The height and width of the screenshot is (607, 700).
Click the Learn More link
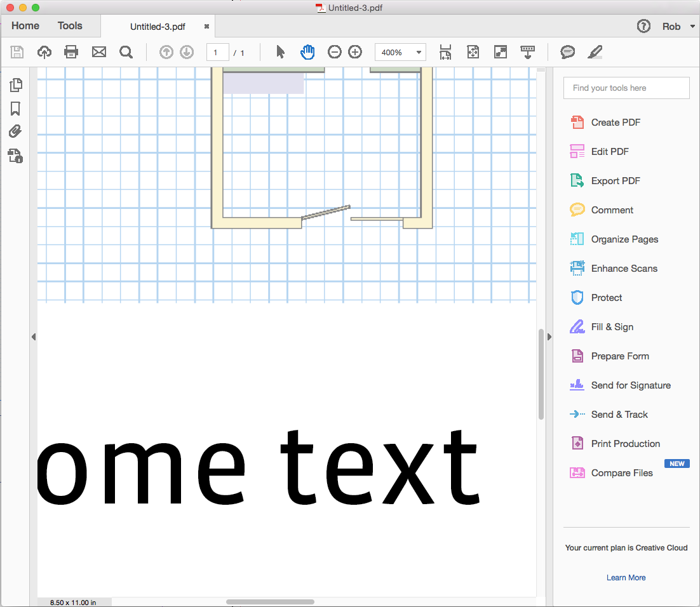point(626,577)
